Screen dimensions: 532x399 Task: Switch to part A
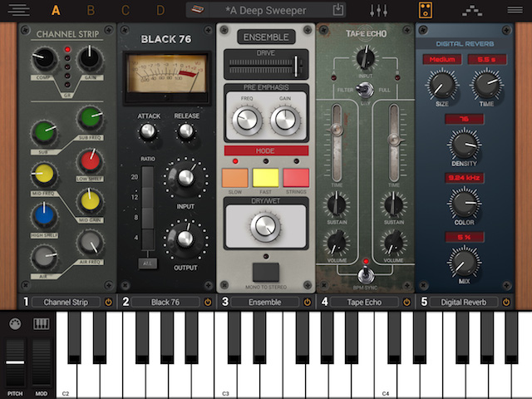pyautogui.click(x=56, y=10)
